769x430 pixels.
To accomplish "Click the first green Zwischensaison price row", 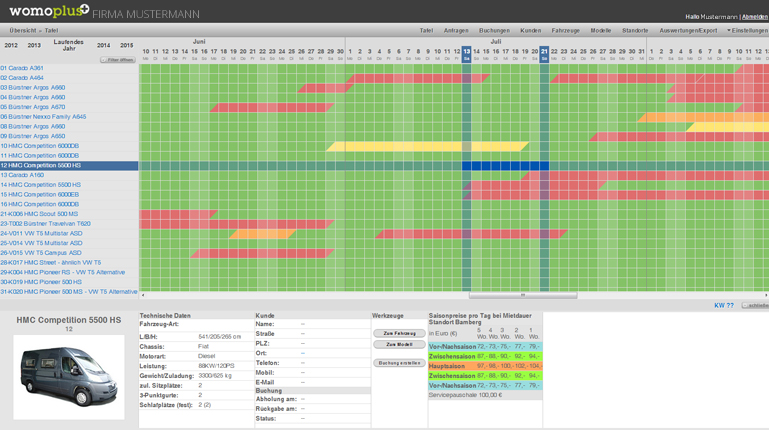I will tap(486, 356).
